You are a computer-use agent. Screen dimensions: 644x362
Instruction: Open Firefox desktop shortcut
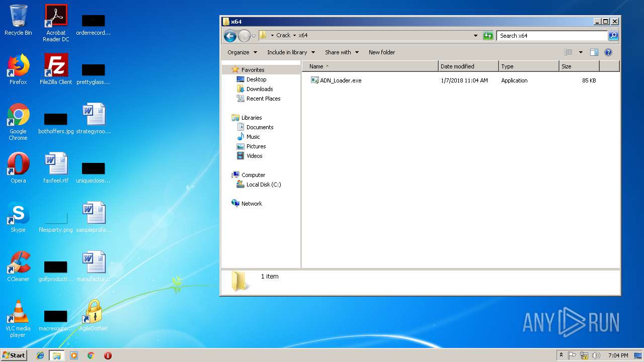(x=18, y=69)
